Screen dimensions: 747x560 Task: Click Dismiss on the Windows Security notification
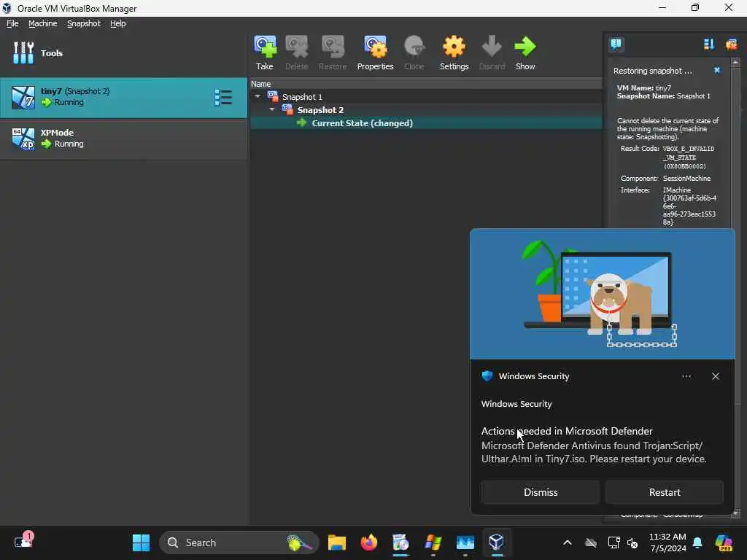tap(541, 492)
